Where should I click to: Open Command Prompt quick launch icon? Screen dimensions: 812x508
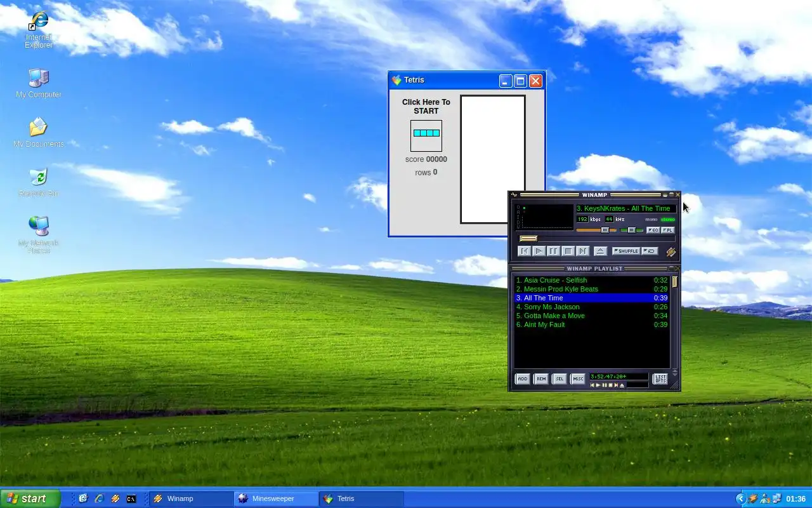point(131,498)
